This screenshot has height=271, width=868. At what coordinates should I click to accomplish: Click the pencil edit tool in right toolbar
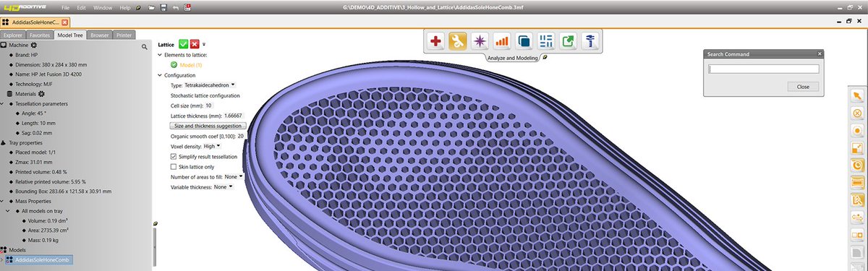tap(857, 199)
